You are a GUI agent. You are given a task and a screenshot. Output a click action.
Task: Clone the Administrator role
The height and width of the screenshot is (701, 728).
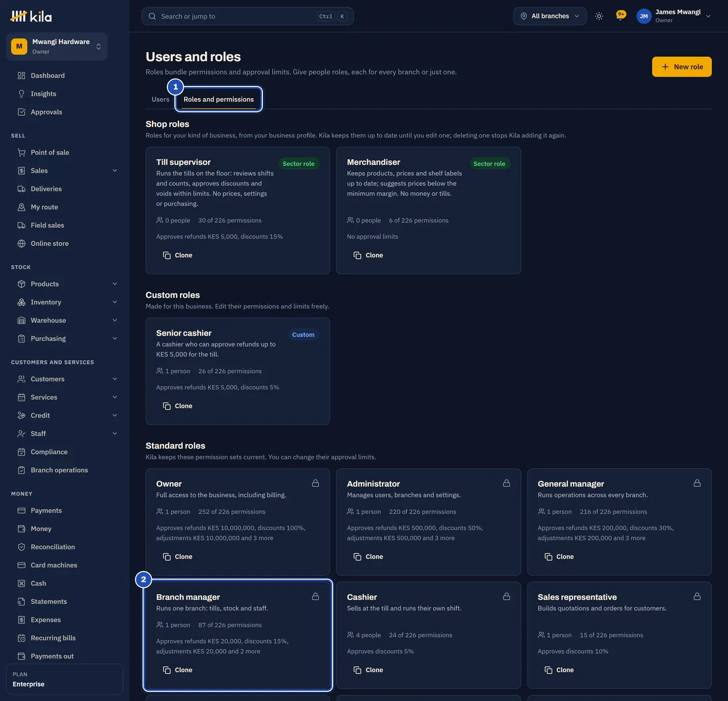tap(368, 557)
